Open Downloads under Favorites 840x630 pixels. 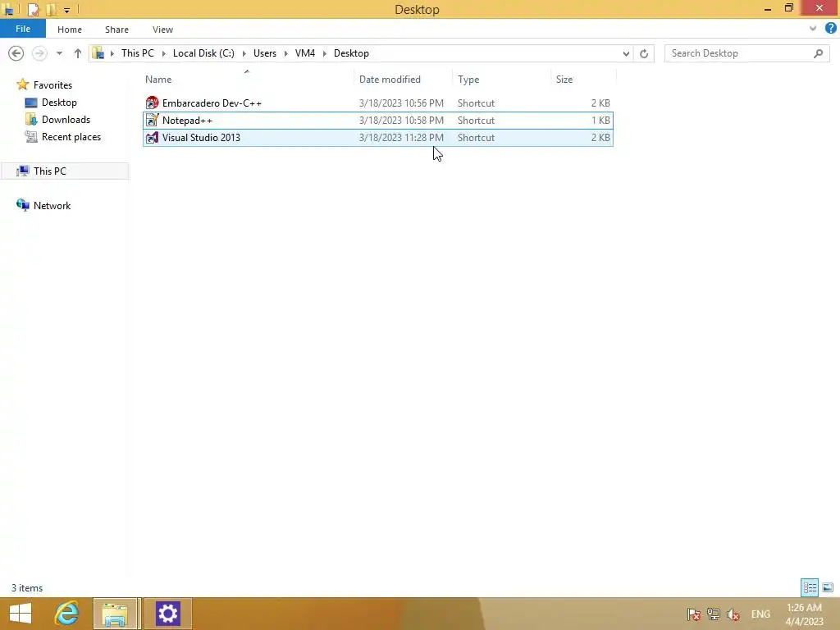pyautogui.click(x=66, y=120)
